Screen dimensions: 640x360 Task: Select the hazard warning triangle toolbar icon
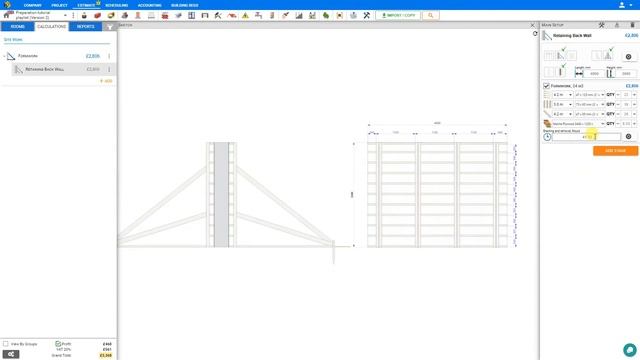[245, 16]
